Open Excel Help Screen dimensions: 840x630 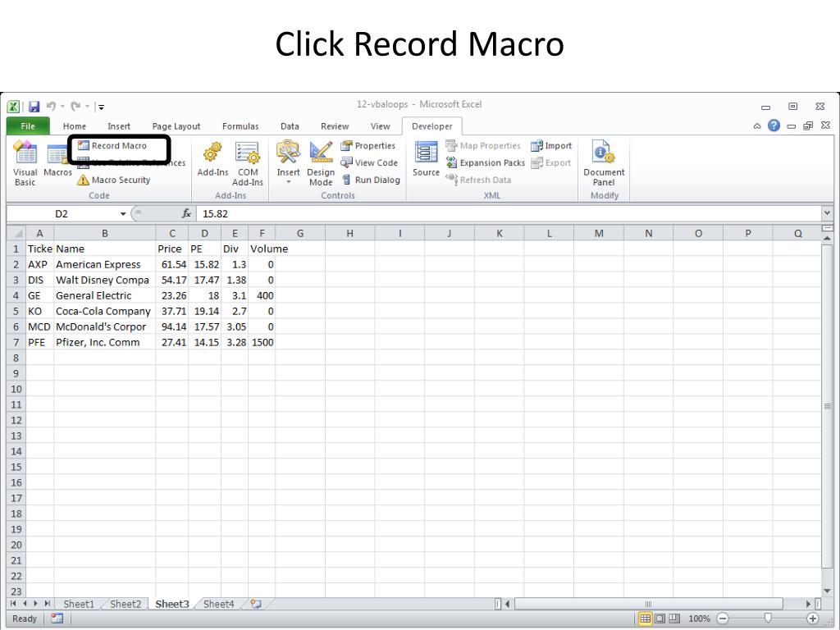pos(774,126)
